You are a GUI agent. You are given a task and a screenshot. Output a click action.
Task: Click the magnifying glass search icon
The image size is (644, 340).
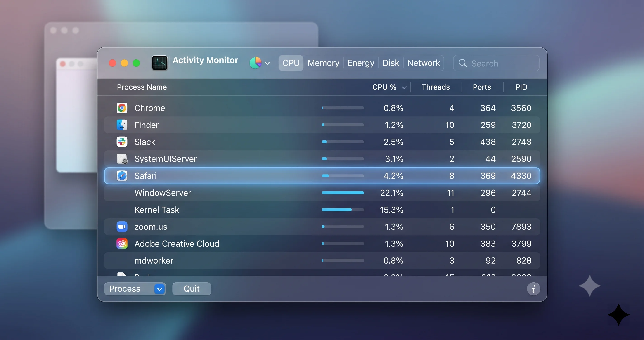pyautogui.click(x=463, y=63)
